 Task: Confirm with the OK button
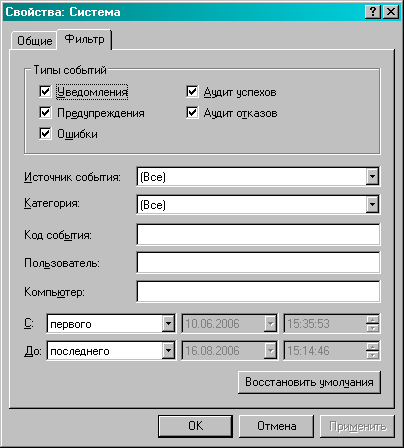coord(195,426)
